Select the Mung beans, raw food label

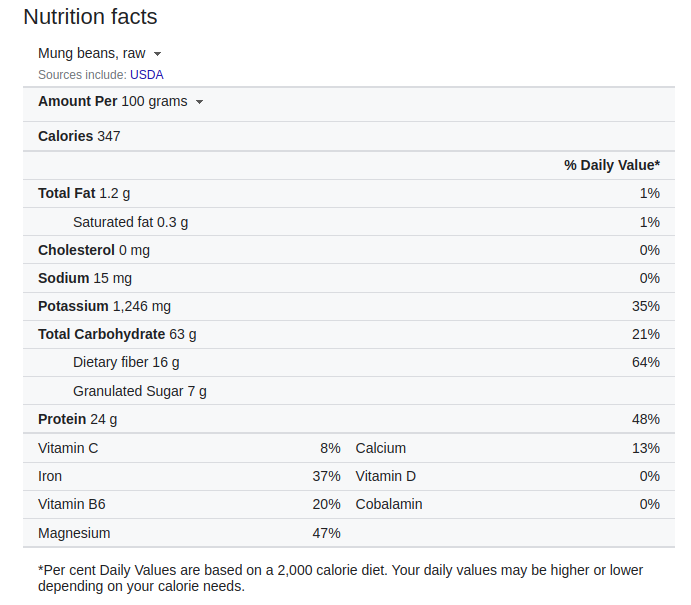point(92,53)
